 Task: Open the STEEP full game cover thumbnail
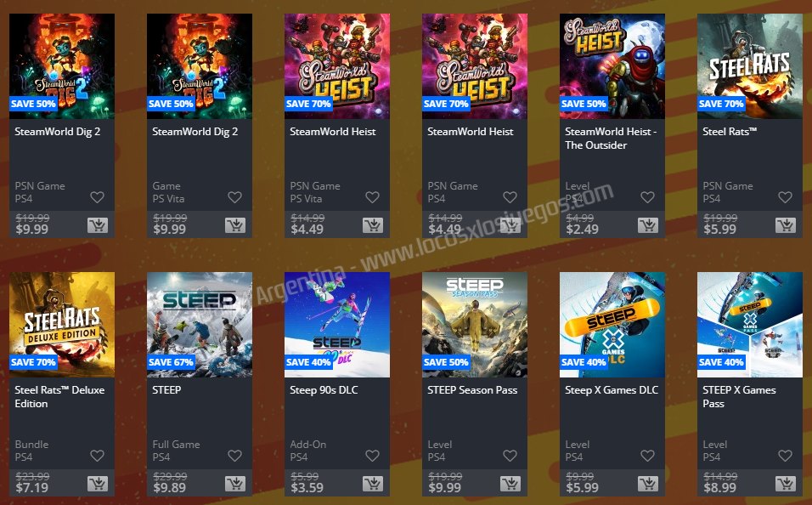200,325
